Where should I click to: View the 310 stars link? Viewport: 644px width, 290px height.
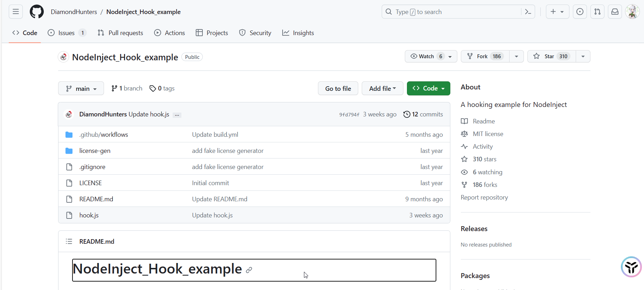[479, 159]
